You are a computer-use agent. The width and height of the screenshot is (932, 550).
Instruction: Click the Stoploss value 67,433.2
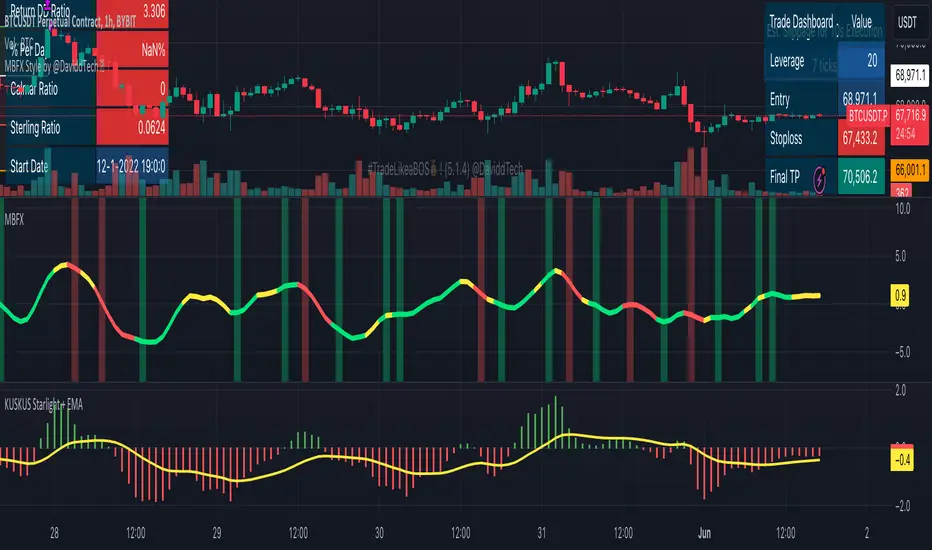pos(861,138)
